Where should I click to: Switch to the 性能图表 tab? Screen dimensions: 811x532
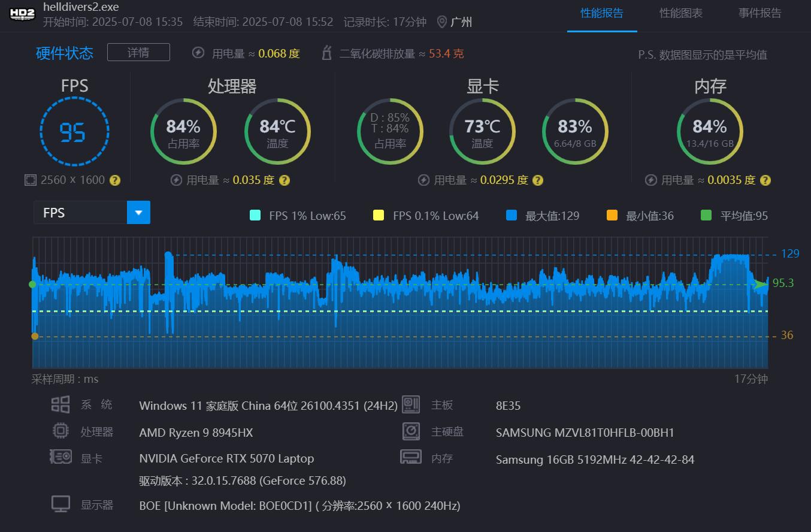click(681, 13)
